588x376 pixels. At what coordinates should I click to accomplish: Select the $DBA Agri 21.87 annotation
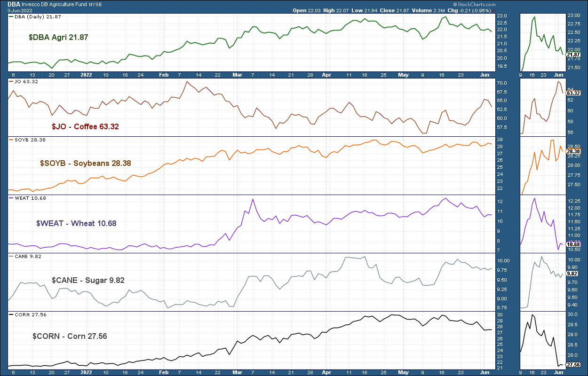[x=58, y=37]
